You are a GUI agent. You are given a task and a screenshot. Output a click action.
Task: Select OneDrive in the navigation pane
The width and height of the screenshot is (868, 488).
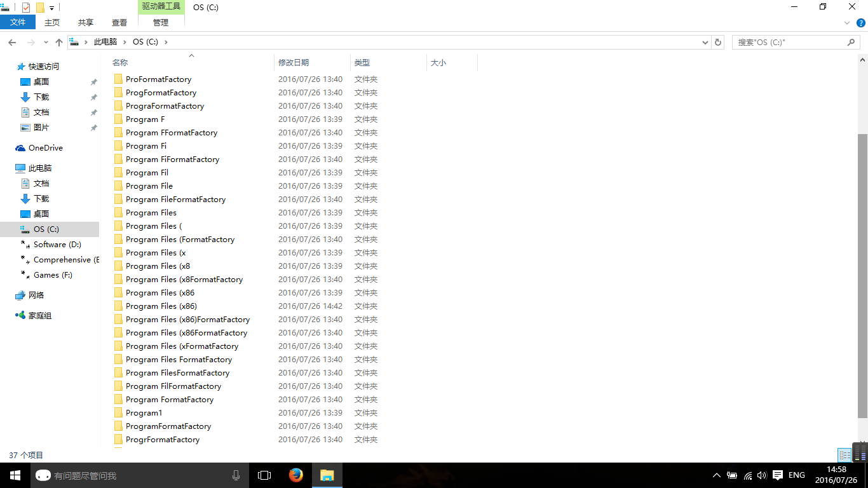(x=46, y=148)
